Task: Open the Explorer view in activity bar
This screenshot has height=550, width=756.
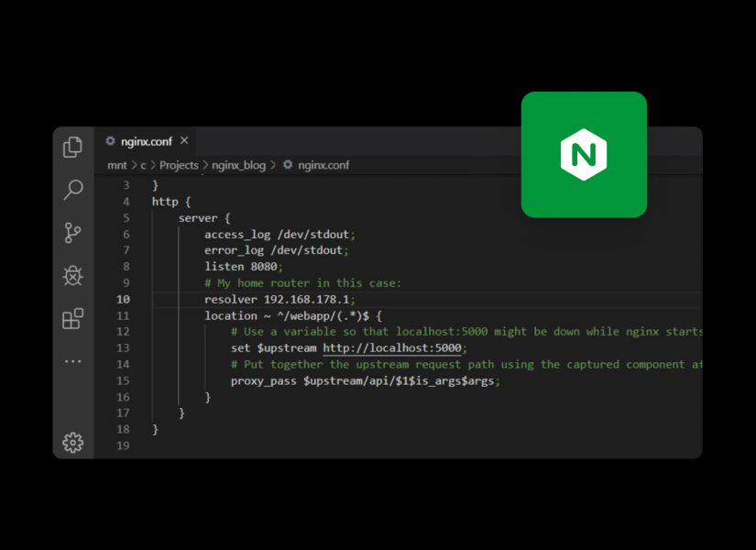Action: pyautogui.click(x=73, y=147)
